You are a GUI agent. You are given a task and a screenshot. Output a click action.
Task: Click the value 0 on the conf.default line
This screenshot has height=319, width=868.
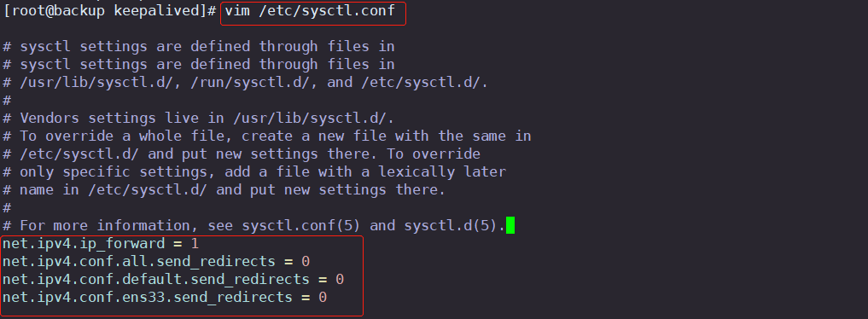[340, 279]
